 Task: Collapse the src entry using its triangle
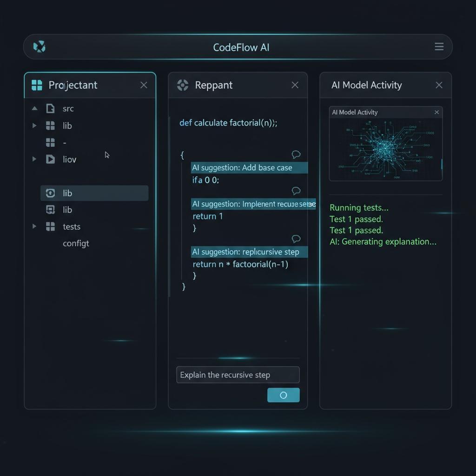34,108
